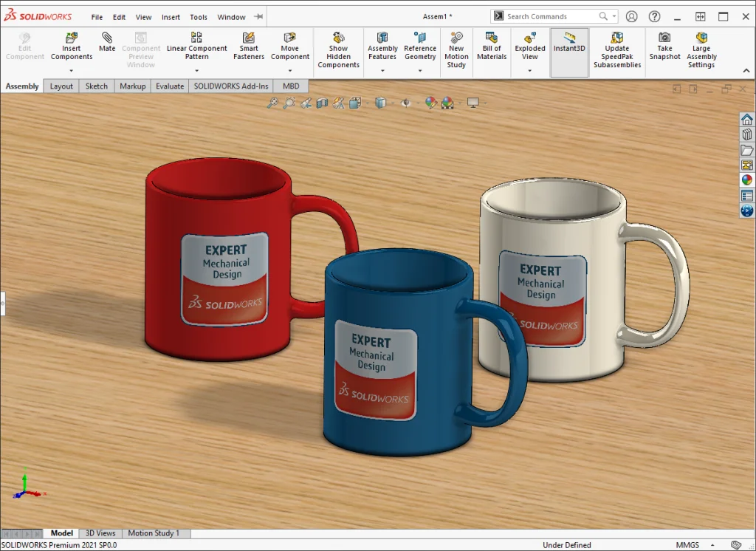Screen dimensions: 756x551
Task: Open the Edit Appearance tool
Action: tap(431, 103)
